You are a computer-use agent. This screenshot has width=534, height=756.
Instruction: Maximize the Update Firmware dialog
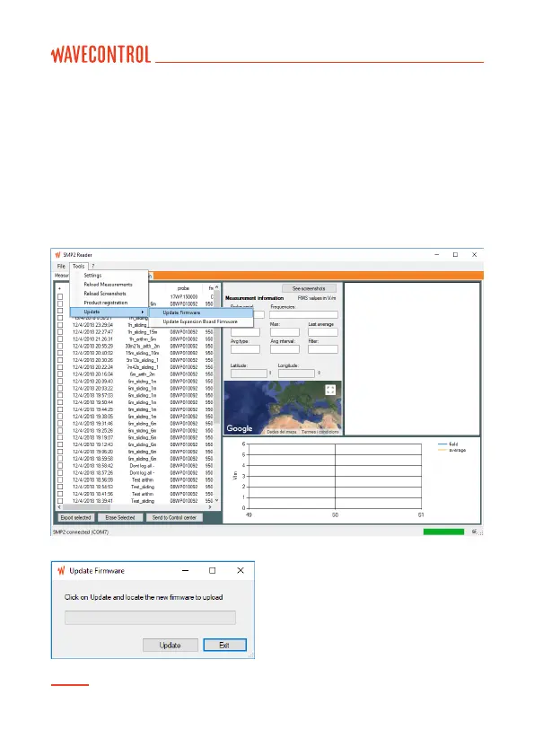tap(212, 570)
